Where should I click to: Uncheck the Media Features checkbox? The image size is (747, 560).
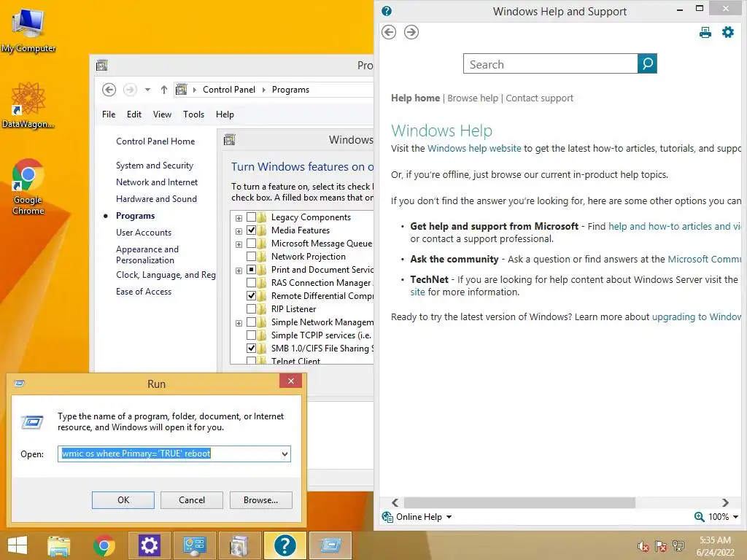(x=251, y=230)
